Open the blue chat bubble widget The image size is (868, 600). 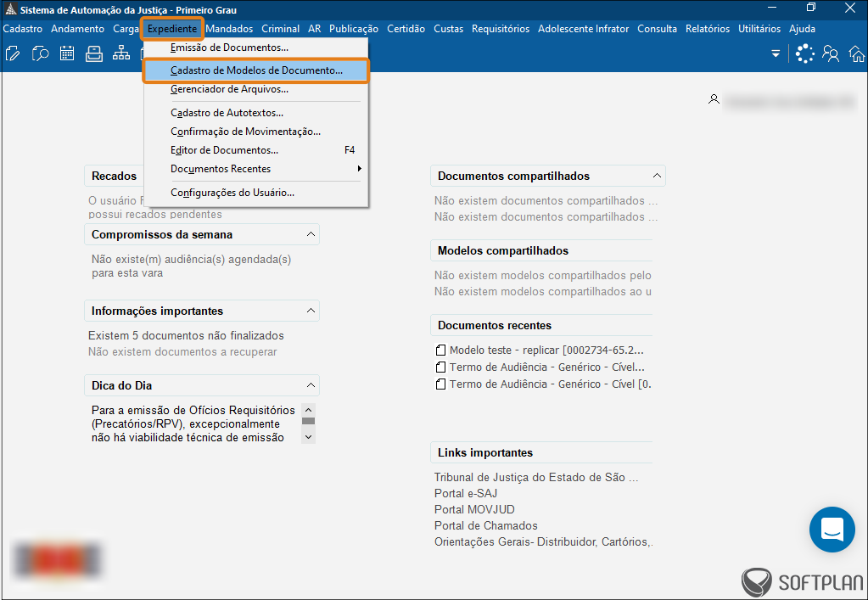[x=832, y=530]
